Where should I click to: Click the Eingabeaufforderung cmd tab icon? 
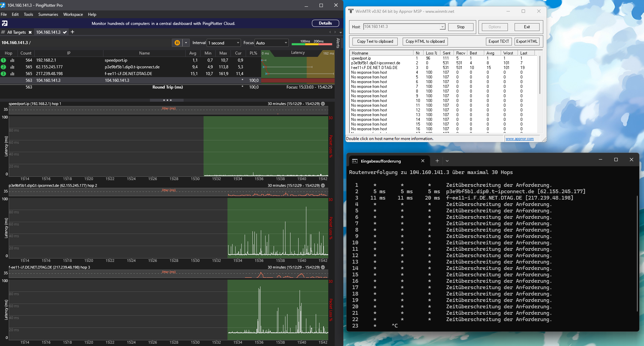point(355,161)
